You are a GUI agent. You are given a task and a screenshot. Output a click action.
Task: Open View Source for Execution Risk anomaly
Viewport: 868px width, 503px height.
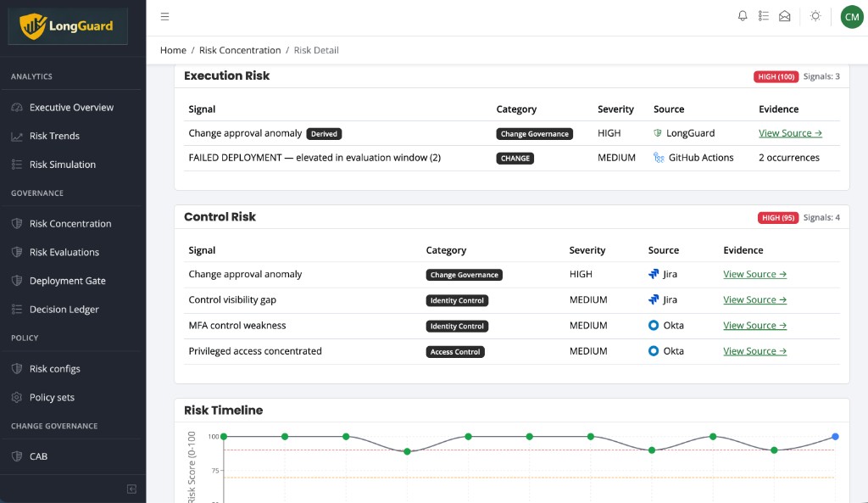pyautogui.click(x=790, y=133)
